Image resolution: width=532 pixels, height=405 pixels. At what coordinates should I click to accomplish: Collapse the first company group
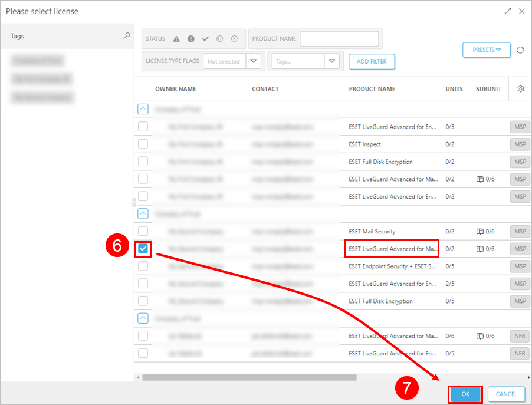(x=143, y=109)
